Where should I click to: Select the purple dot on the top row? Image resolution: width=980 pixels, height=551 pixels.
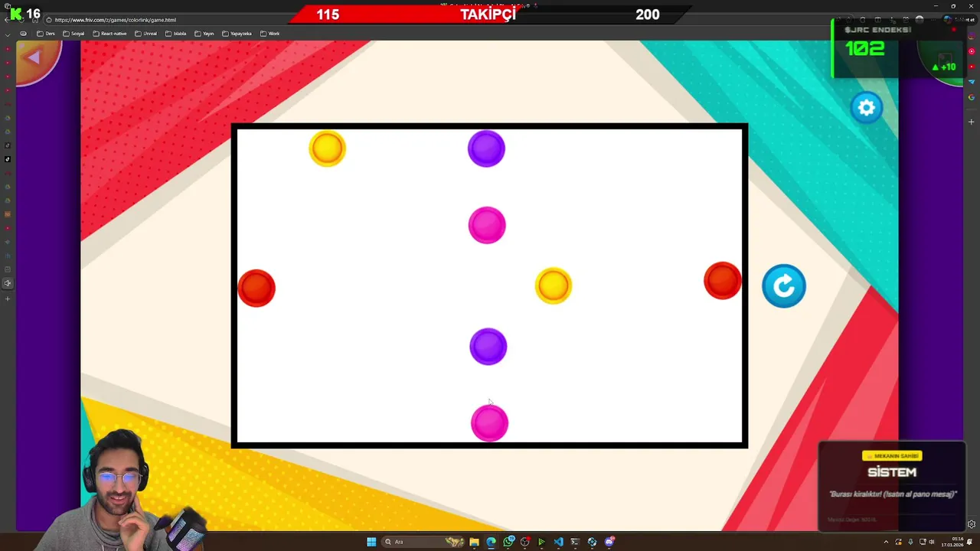point(486,148)
